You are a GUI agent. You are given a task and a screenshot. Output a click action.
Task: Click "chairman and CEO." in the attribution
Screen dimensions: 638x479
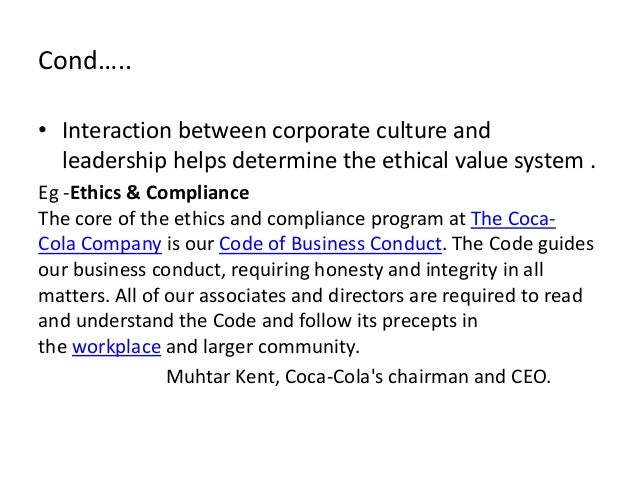[469, 376]
